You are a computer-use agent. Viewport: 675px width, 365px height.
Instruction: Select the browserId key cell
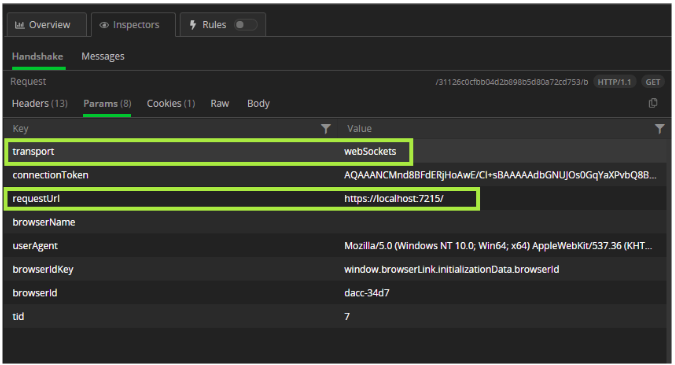coord(35,293)
